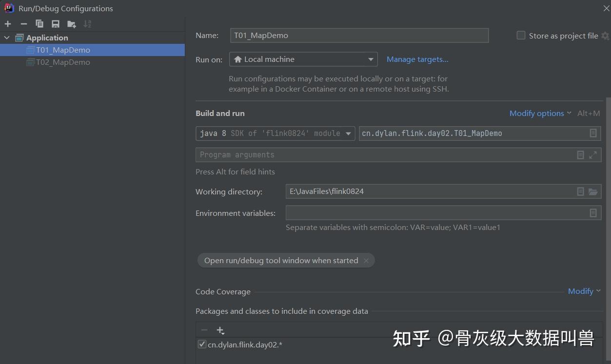Image resolution: width=611 pixels, height=364 pixels.
Task: Expand the Program arguments editor
Action: (x=593, y=154)
